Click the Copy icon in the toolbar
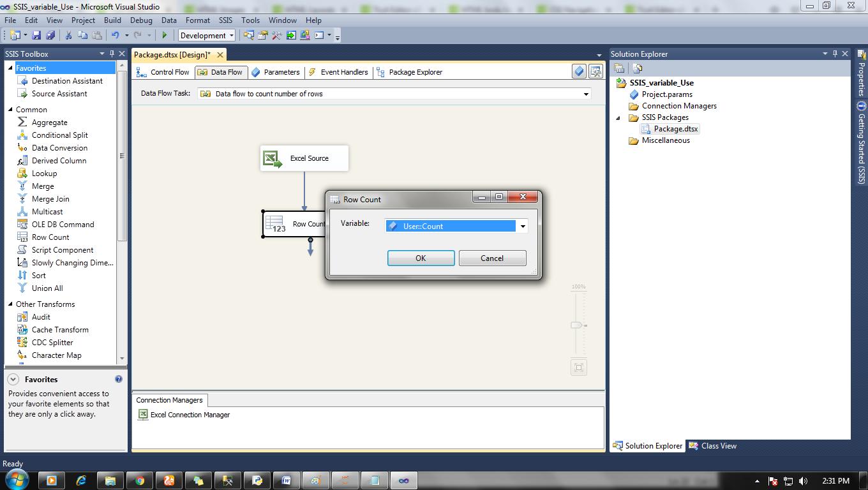The width and height of the screenshot is (868, 490). point(83,35)
